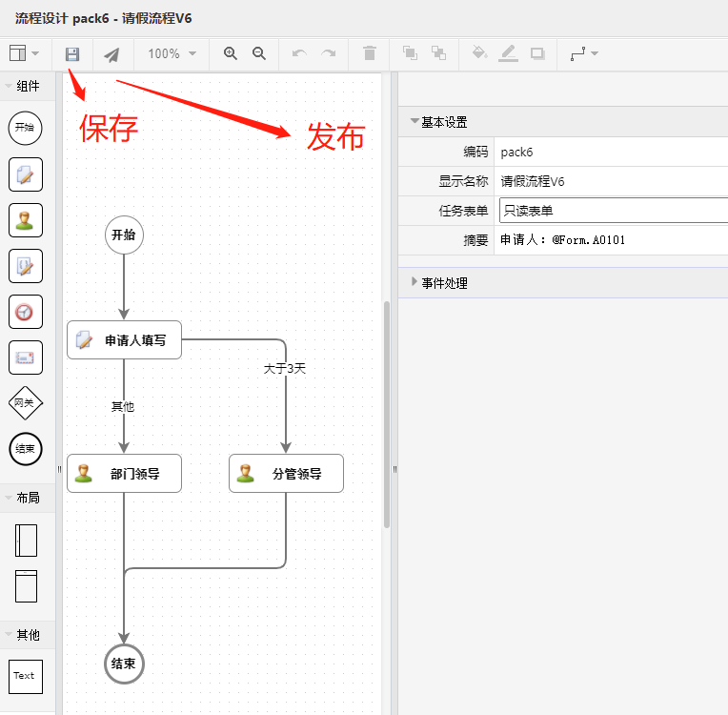Image resolution: width=728 pixels, height=715 pixels.
Task: Select the 结束 end component in palette
Action: tap(26, 449)
